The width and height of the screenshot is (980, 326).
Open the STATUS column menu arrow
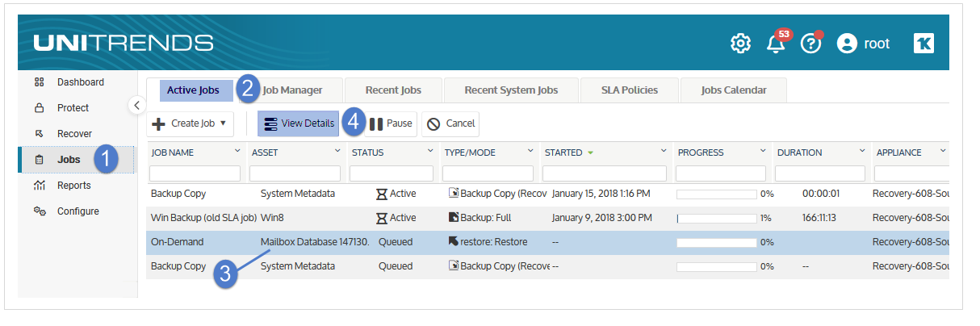[x=431, y=152]
